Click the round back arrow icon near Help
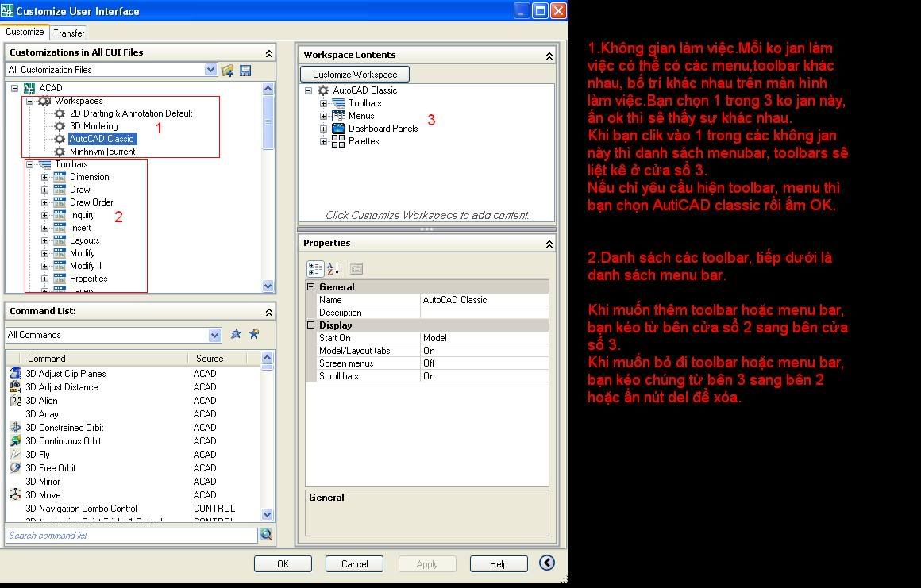This screenshot has width=921, height=588. [x=547, y=563]
